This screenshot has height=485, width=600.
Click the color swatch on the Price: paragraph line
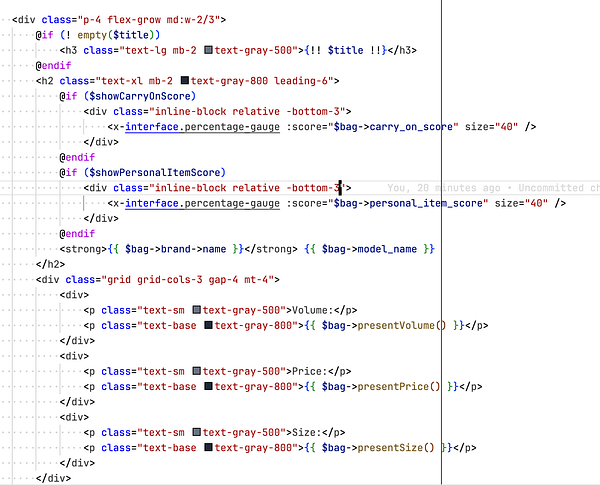(197, 371)
